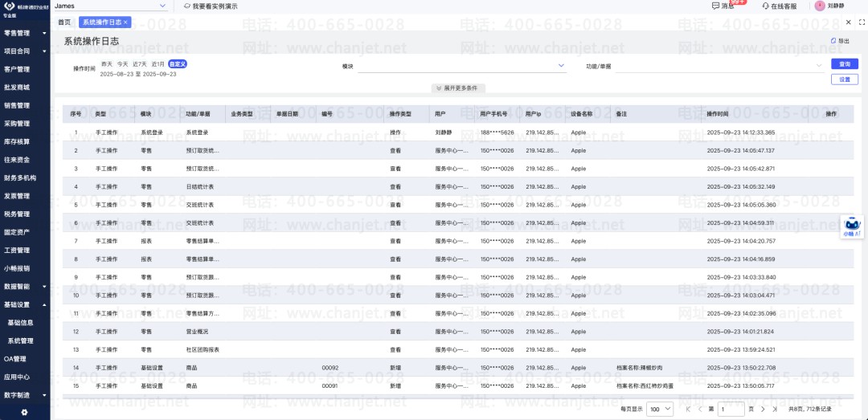Click the page number input field
The height and width of the screenshot is (420, 868).
click(x=731, y=410)
